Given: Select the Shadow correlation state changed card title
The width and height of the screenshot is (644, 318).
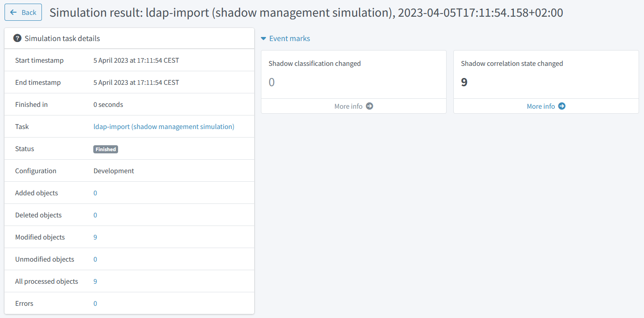Looking at the screenshot, I should pos(512,64).
